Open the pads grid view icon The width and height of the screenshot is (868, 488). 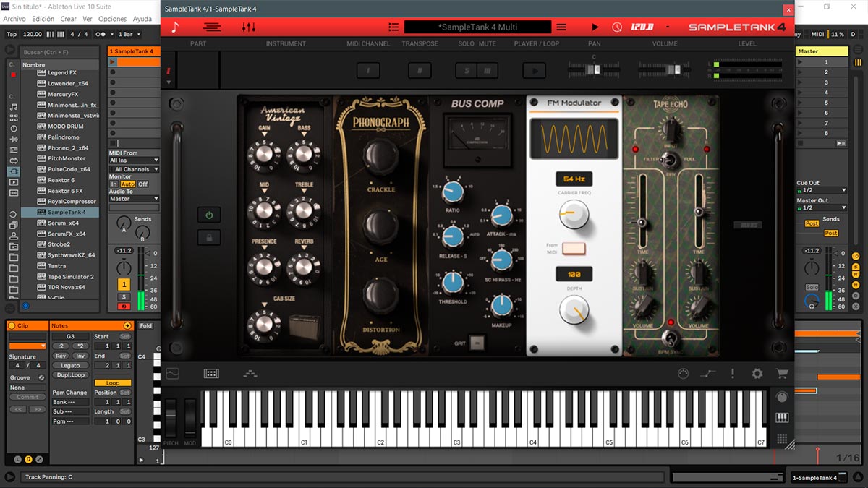point(211,374)
